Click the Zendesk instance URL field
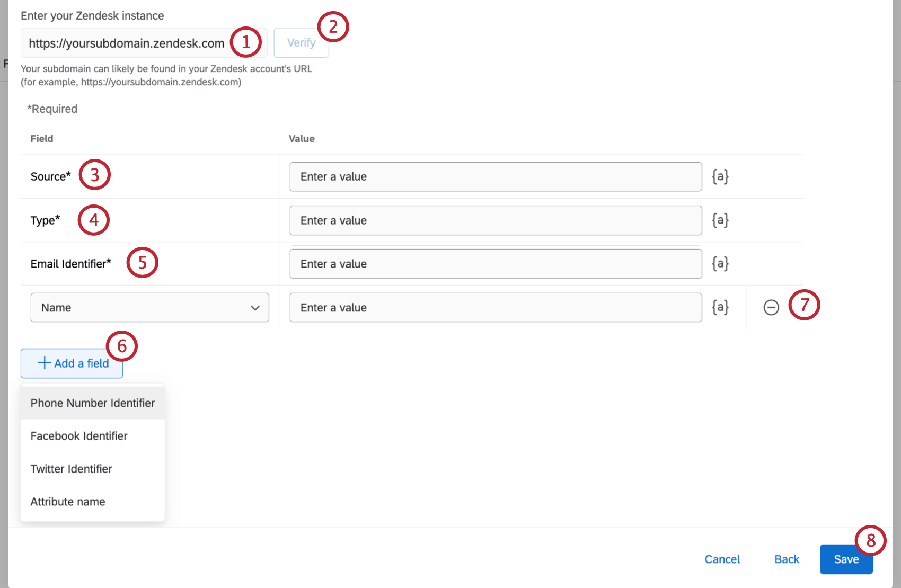 (x=127, y=43)
